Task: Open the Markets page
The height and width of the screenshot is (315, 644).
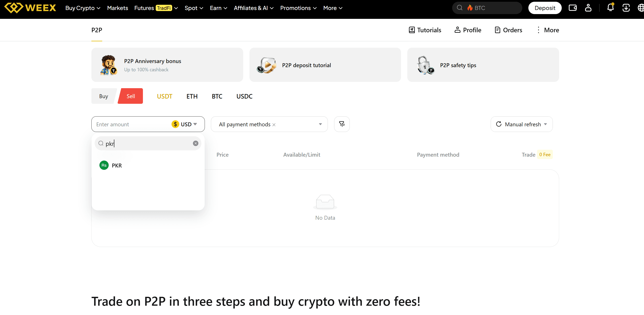Action: click(x=118, y=8)
